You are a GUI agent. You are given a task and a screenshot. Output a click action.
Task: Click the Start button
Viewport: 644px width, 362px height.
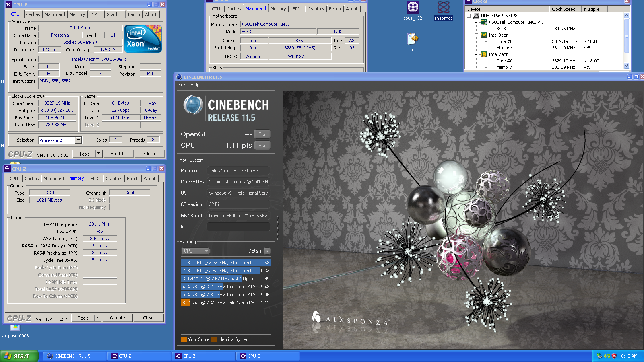point(19,356)
